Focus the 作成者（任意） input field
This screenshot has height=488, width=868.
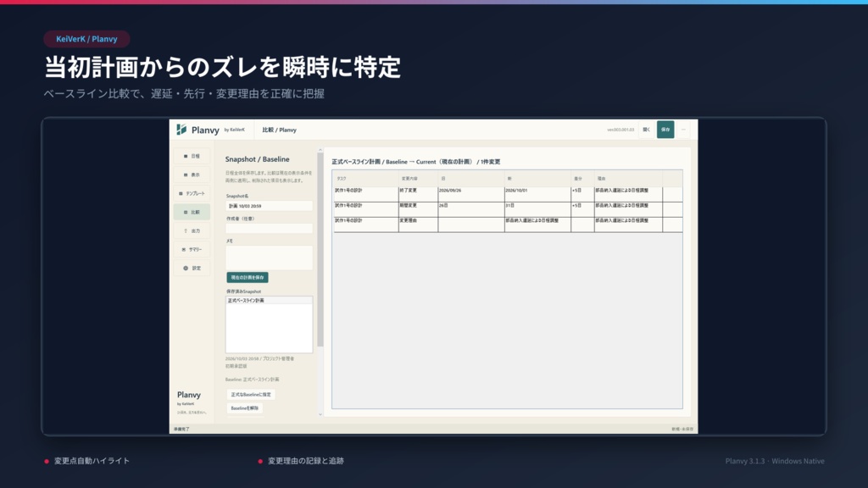click(x=269, y=228)
